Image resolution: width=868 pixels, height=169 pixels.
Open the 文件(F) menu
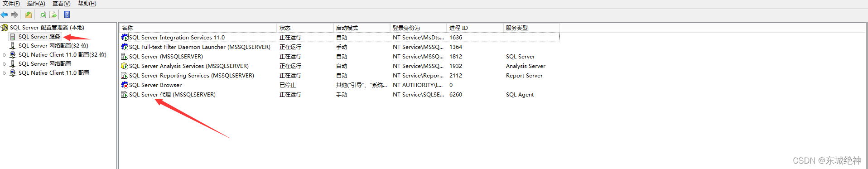pos(11,4)
